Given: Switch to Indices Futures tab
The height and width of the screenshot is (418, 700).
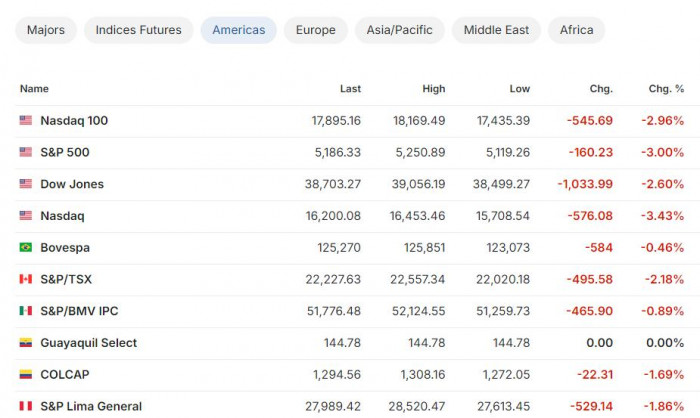Looking at the screenshot, I should [138, 30].
